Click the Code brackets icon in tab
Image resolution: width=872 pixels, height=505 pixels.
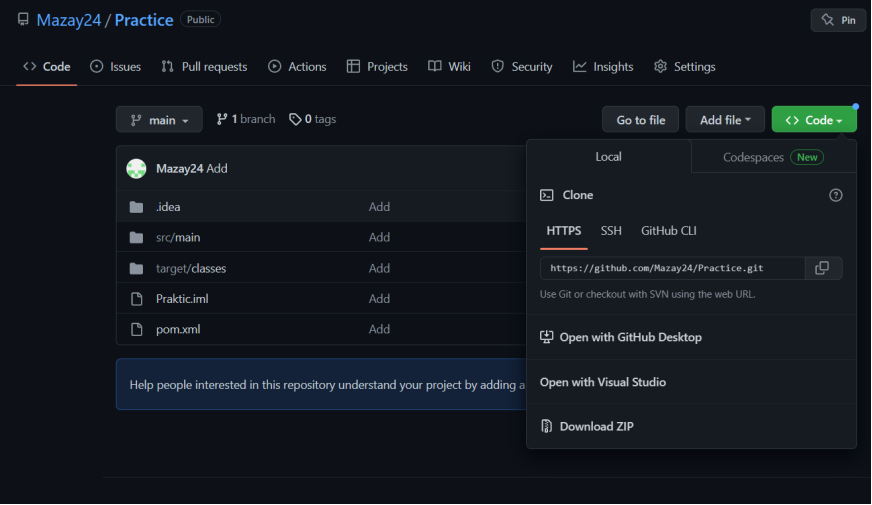pyautogui.click(x=29, y=67)
